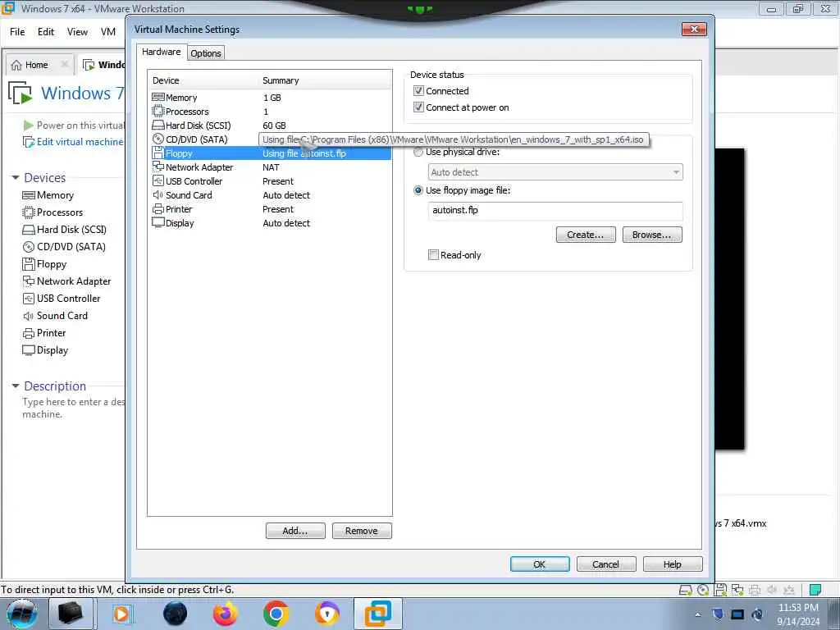Select Use floppy image file radio button
Viewport: 840px width, 630px height.
pyautogui.click(x=418, y=190)
